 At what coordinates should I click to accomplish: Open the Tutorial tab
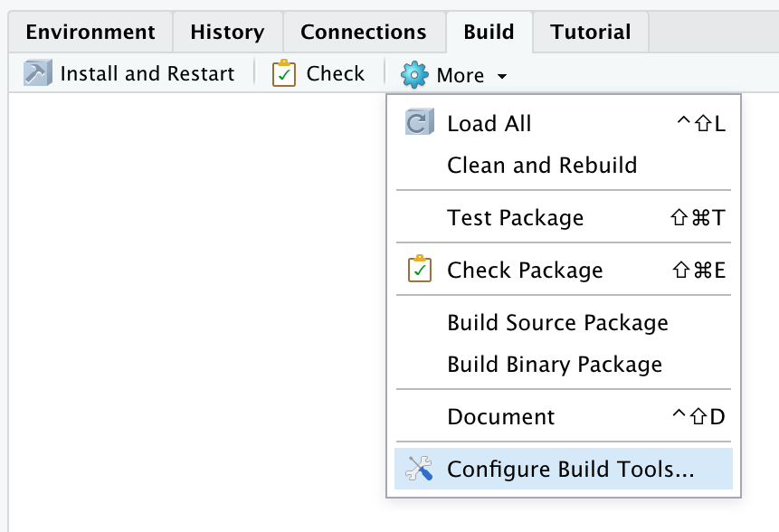click(590, 33)
